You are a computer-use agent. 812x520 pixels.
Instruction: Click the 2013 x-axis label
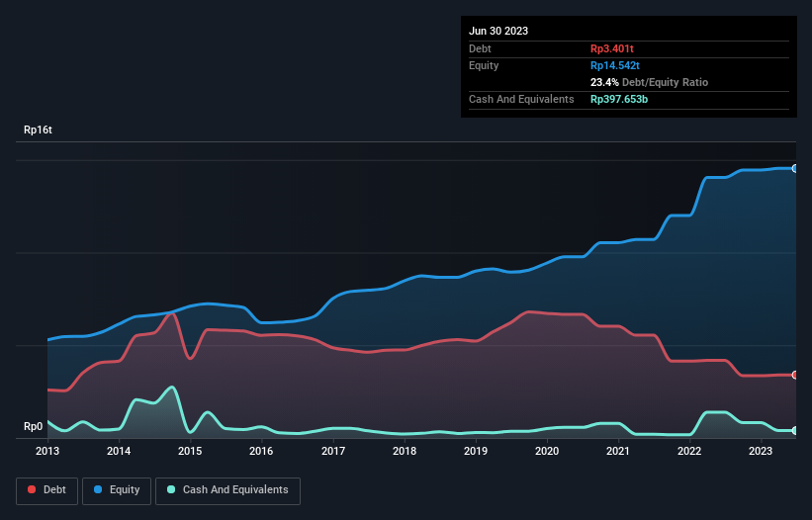pyautogui.click(x=47, y=451)
